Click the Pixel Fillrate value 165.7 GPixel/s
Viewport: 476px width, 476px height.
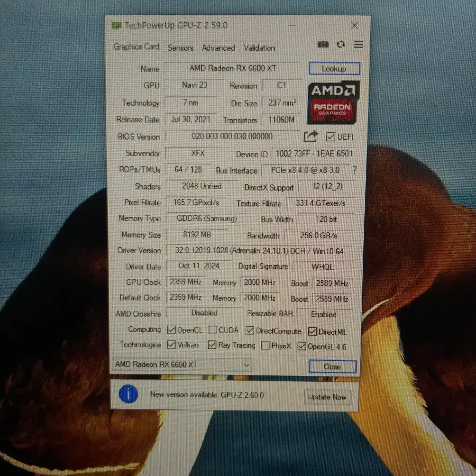196,202
